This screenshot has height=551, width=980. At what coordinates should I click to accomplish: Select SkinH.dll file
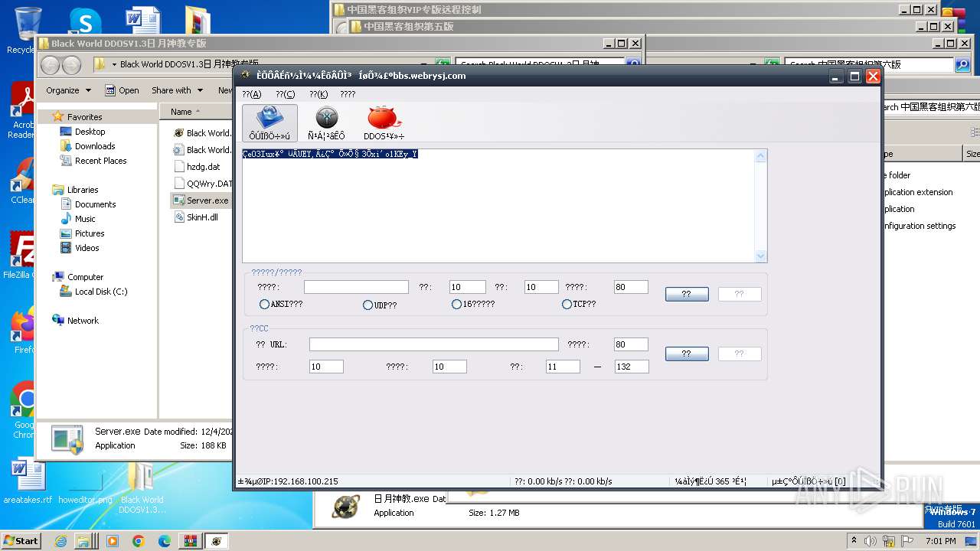point(202,217)
